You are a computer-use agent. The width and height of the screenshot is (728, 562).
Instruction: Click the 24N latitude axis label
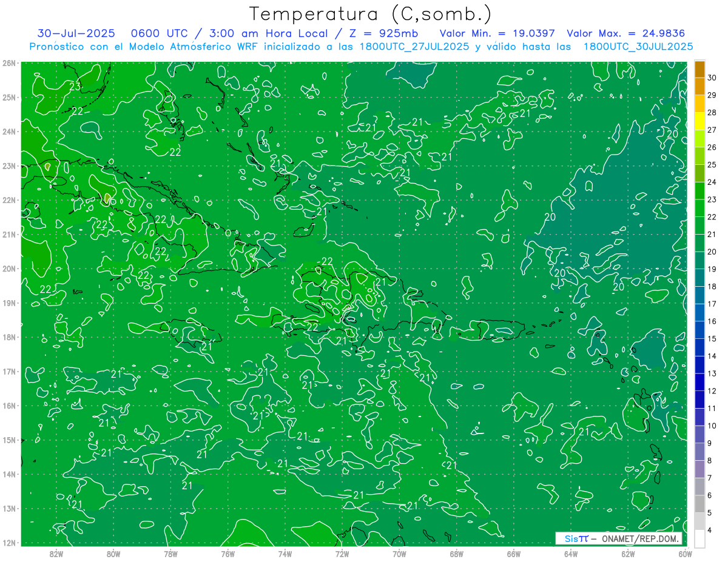(10, 132)
